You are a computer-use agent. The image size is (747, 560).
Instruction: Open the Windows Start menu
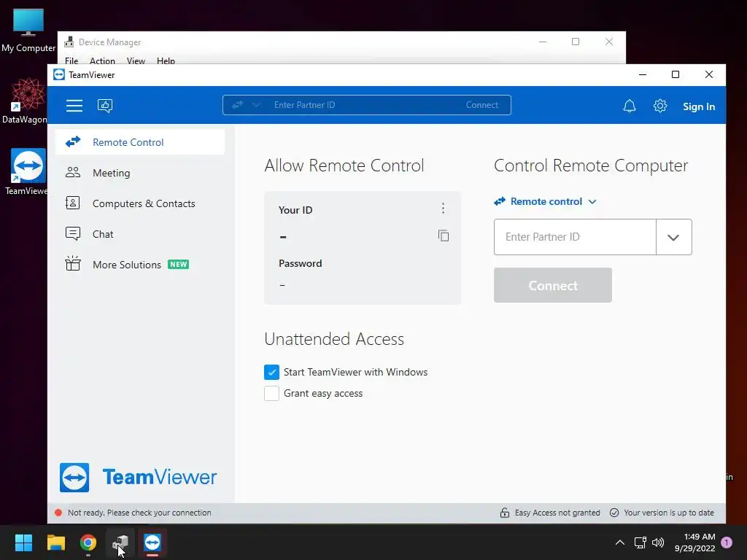click(x=23, y=542)
